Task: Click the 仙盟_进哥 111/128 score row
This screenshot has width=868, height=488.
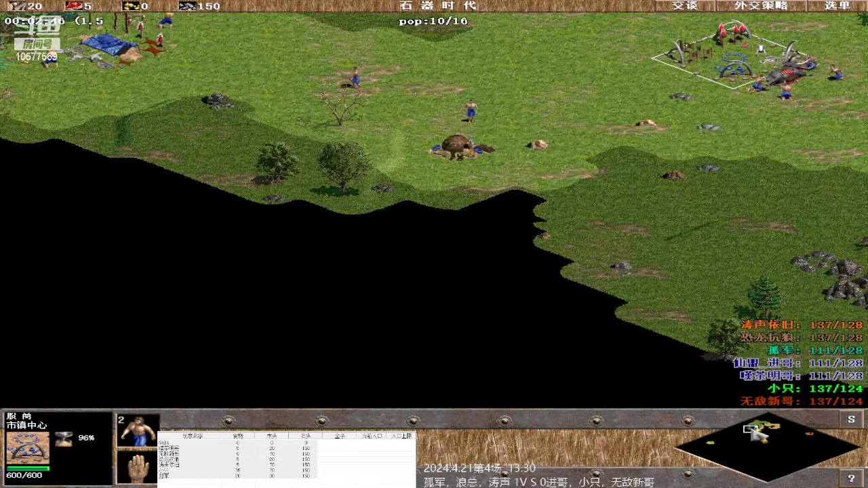Action: point(798,363)
